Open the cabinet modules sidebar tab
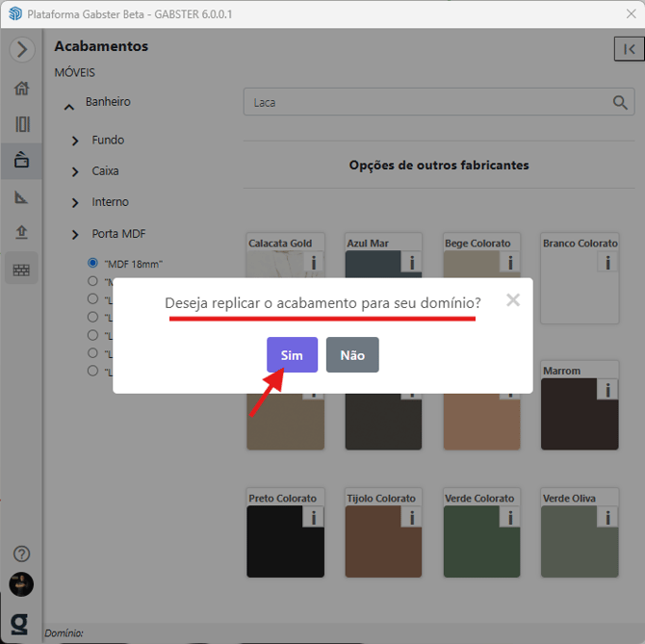Viewport: 645px width, 644px height. tap(21, 124)
